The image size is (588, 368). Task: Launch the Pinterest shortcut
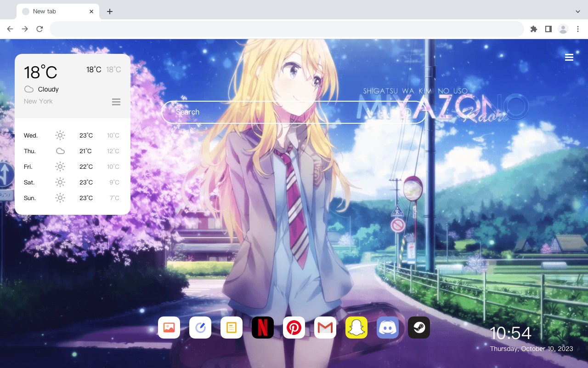pos(294,328)
